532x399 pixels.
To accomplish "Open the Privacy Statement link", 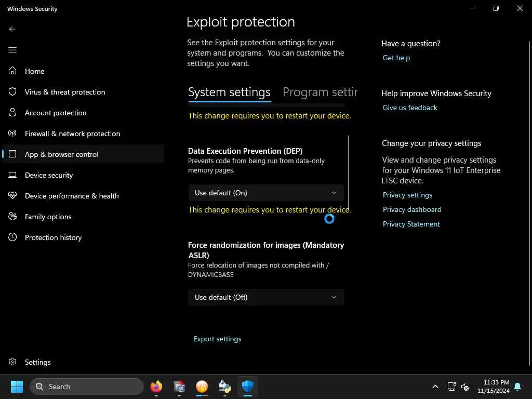I will 411,224.
